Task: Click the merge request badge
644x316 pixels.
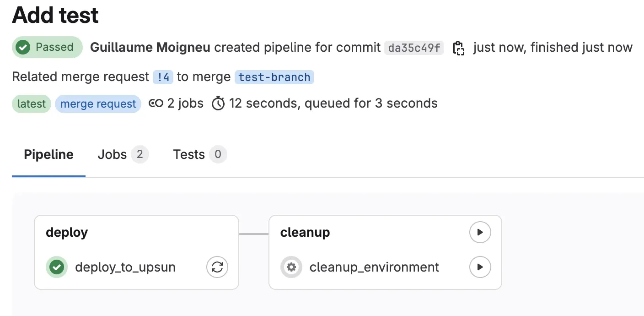Action: point(98,104)
